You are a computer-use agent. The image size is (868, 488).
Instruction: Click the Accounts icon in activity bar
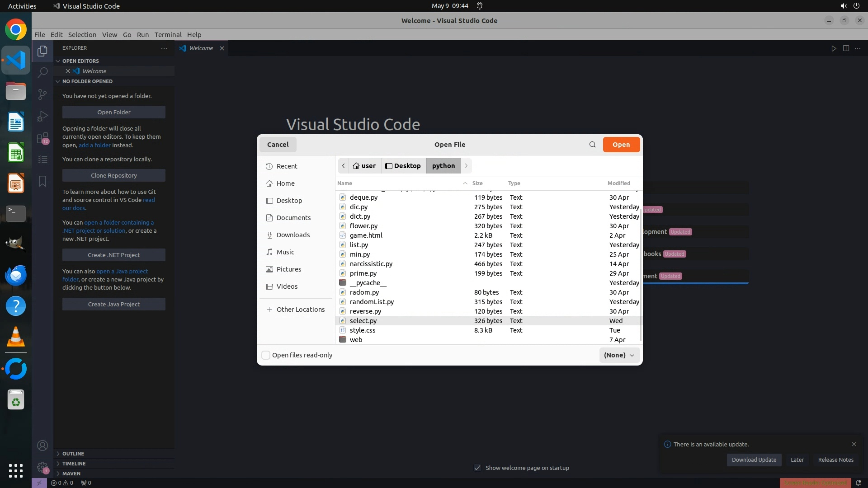[42, 446]
